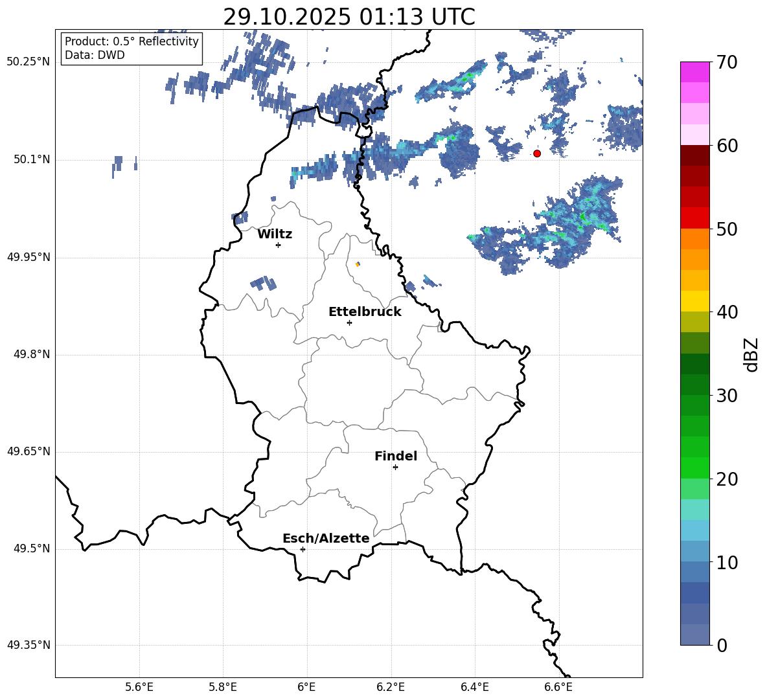The image size is (767, 700).
Task: Click the bright green colorbar swatch at 20
Action: tap(695, 468)
